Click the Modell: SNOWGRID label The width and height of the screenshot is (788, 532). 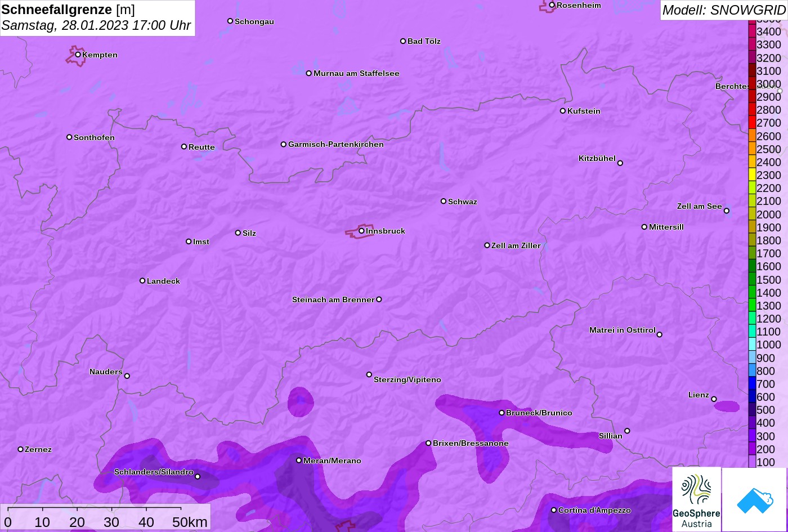[723, 10]
